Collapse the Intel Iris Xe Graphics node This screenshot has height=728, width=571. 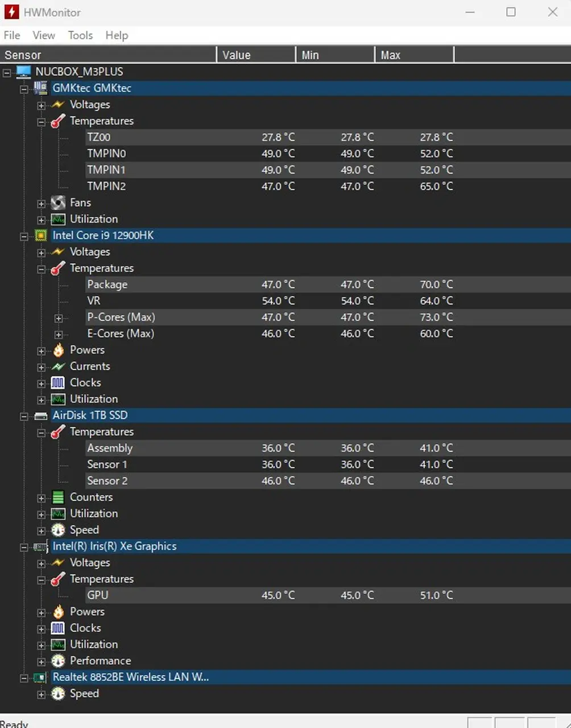(x=24, y=547)
